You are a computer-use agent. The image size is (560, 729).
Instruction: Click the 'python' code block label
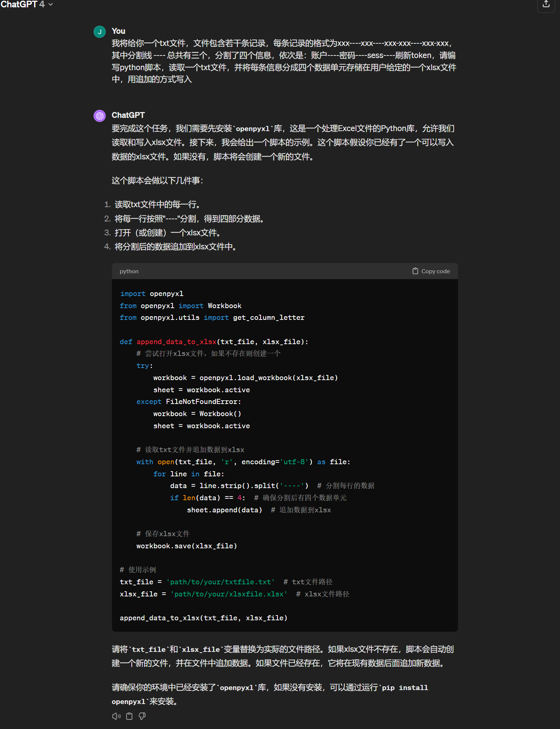pyautogui.click(x=129, y=271)
